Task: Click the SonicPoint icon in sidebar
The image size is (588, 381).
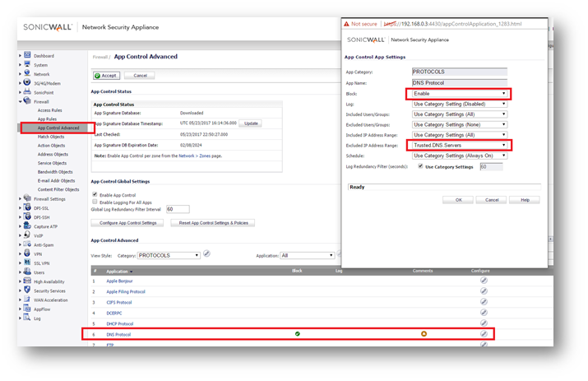Action: pyautogui.click(x=27, y=91)
